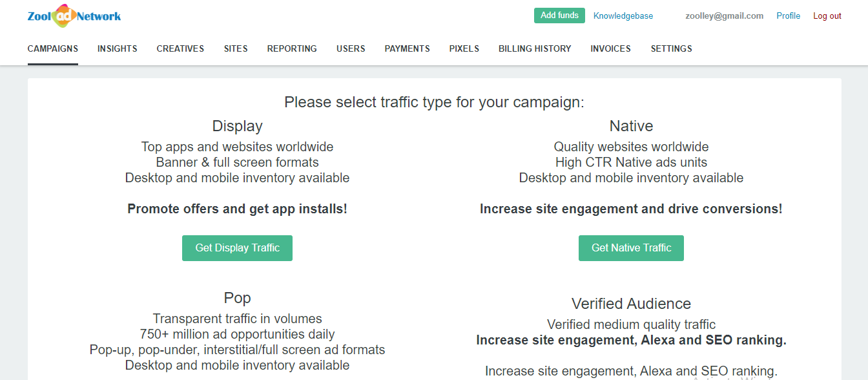Click the Verified Audience heading

tap(631, 304)
